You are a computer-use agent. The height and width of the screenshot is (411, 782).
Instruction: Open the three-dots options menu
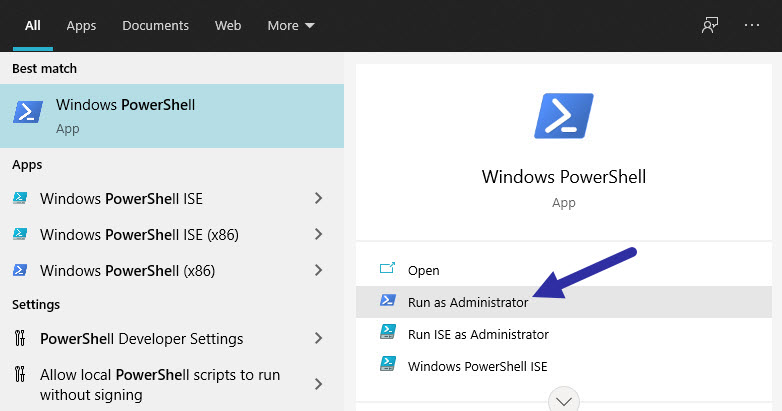coord(752,25)
